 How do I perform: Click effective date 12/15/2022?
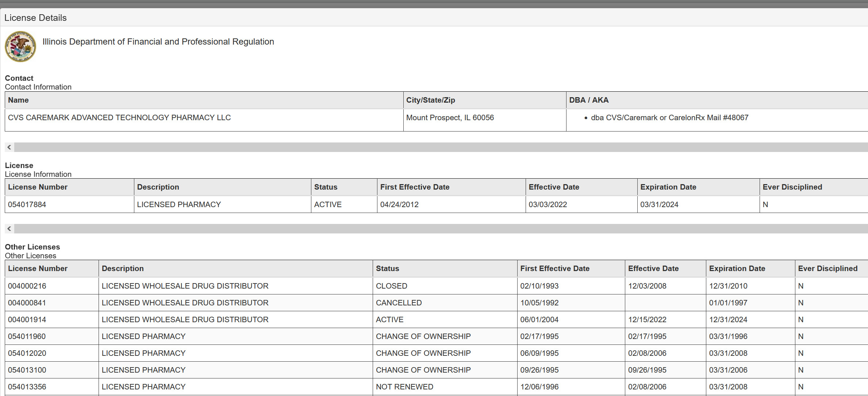point(647,320)
